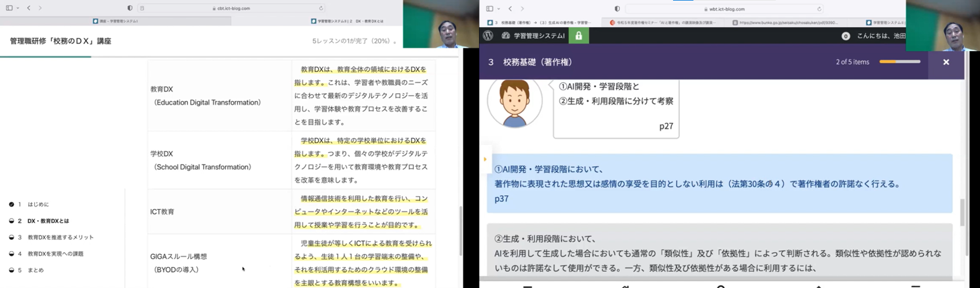This screenshot has width=980, height=288.
Task: Click the gray ②生成・利用段階において box
Action: click(719, 250)
